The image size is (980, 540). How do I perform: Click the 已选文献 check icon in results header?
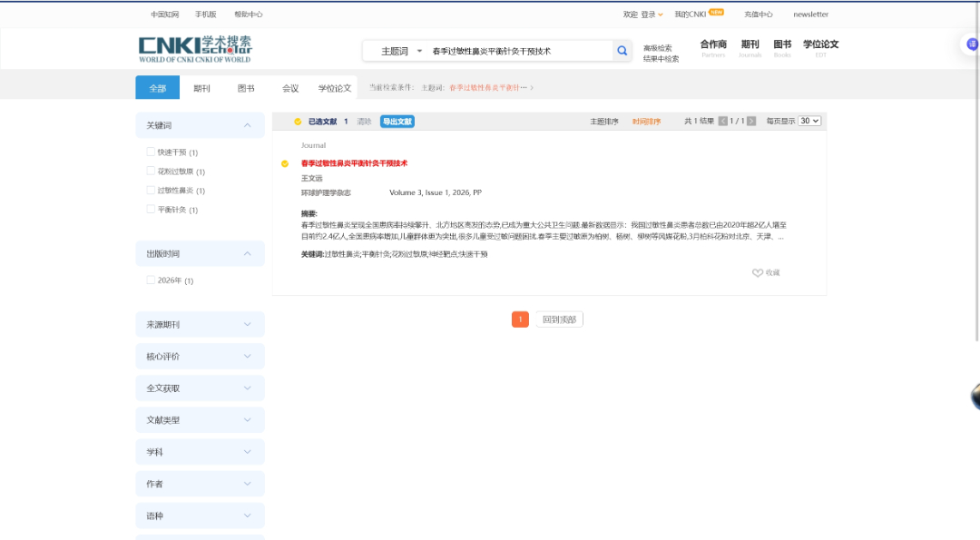(x=298, y=120)
